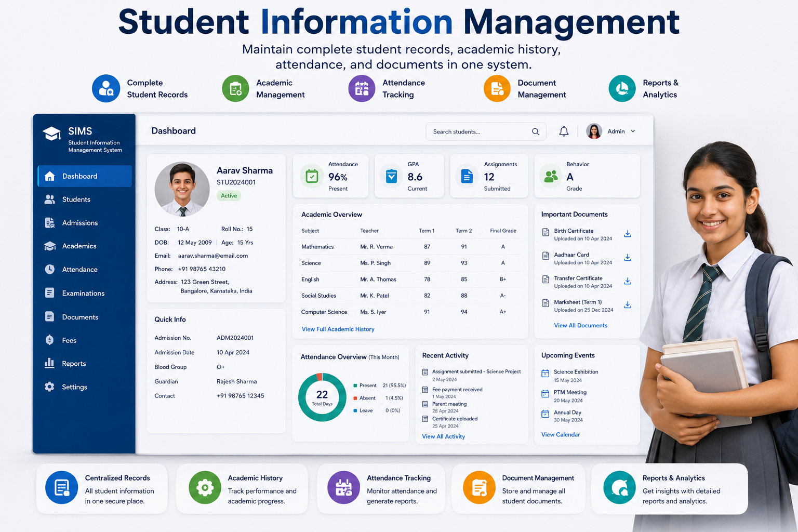Click the Admin avatar picture
The height and width of the screenshot is (532, 798).
coord(594,131)
